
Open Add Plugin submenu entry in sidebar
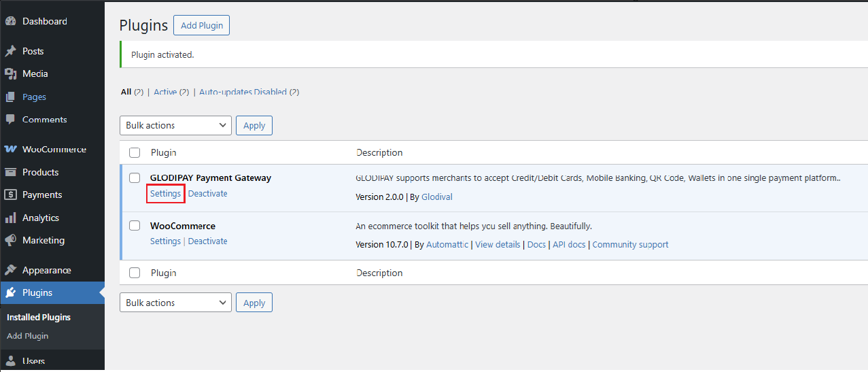pyautogui.click(x=27, y=336)
